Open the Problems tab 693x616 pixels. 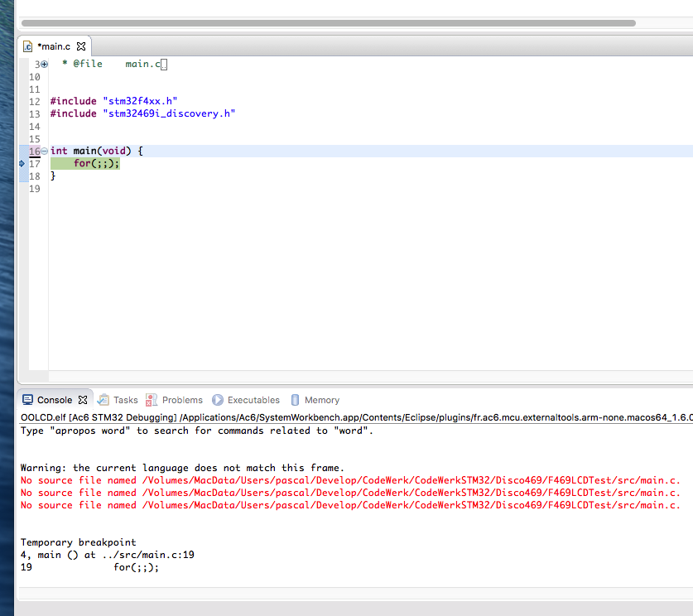click(182, 400)
